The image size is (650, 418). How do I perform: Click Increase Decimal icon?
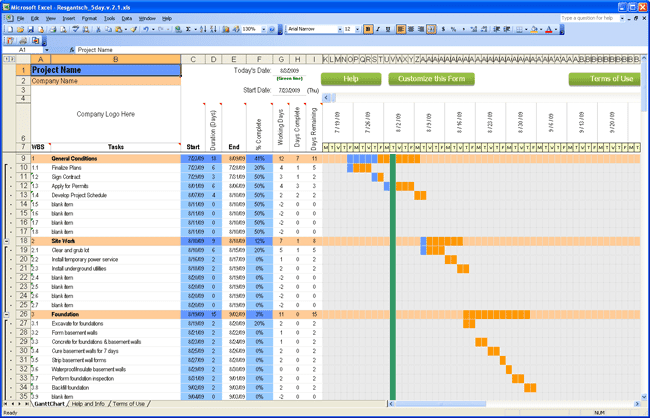(x=474, y=29)
